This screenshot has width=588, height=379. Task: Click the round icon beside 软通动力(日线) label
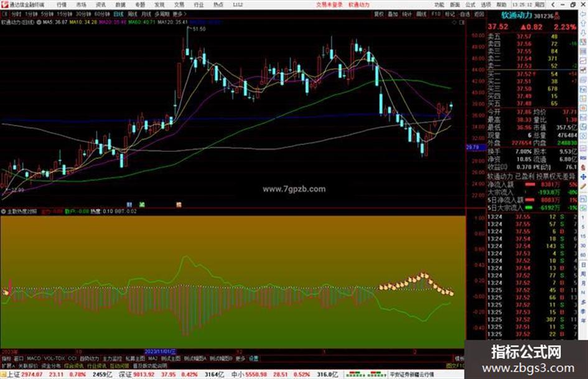39,22
